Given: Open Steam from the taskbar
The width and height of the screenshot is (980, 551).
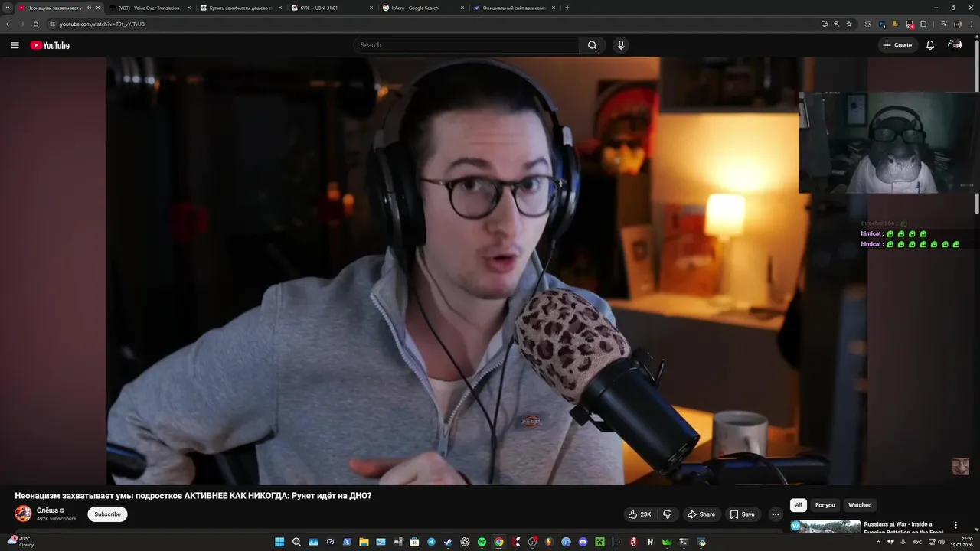Looking at the screenshot, I should 448,542.
